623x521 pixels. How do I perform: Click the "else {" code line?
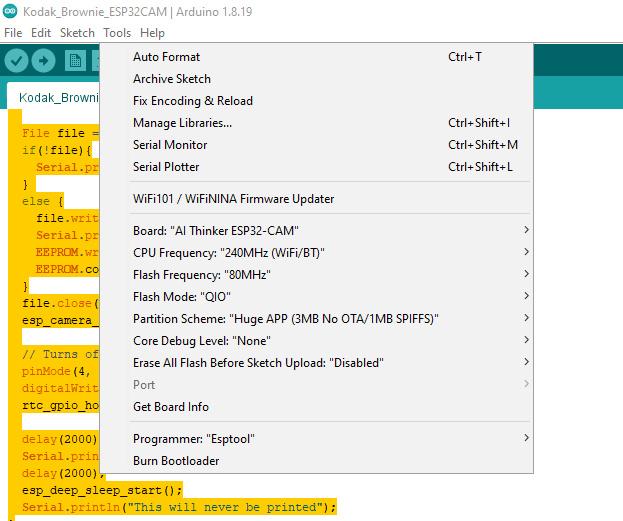[x=43, y=201]
